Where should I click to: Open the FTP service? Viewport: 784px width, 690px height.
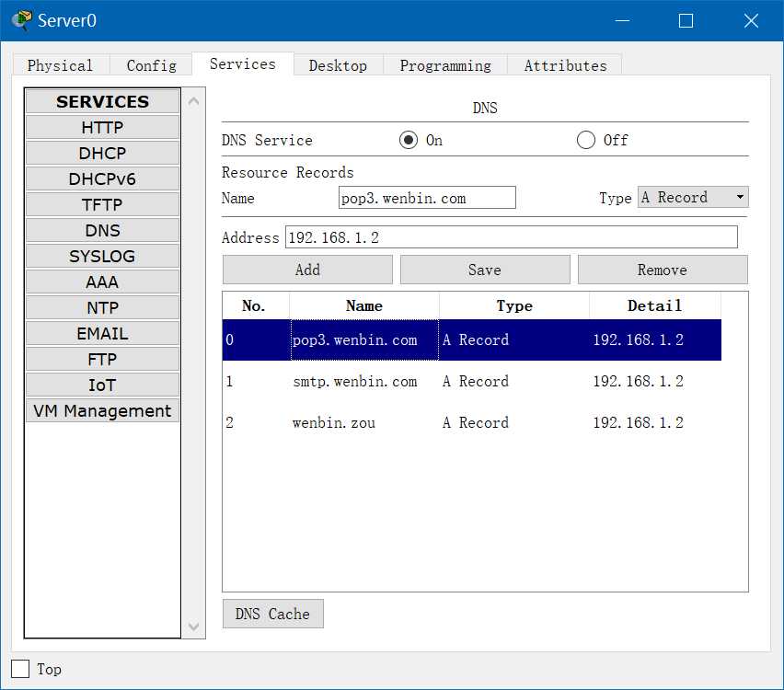coord(102,359)
